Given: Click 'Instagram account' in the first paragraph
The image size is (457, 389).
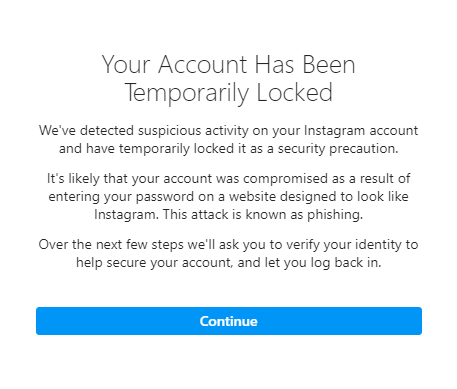Looking at the screenshot, I should [x=361, y=131].
